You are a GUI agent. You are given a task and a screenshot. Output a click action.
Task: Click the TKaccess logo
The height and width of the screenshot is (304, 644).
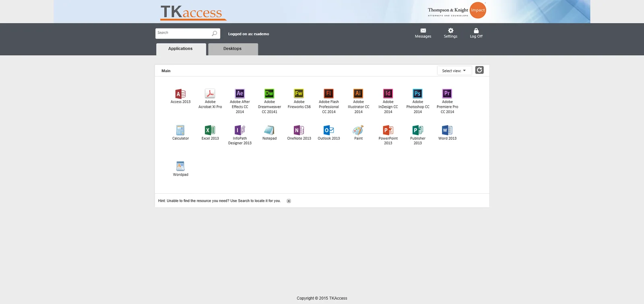point(193,12)
